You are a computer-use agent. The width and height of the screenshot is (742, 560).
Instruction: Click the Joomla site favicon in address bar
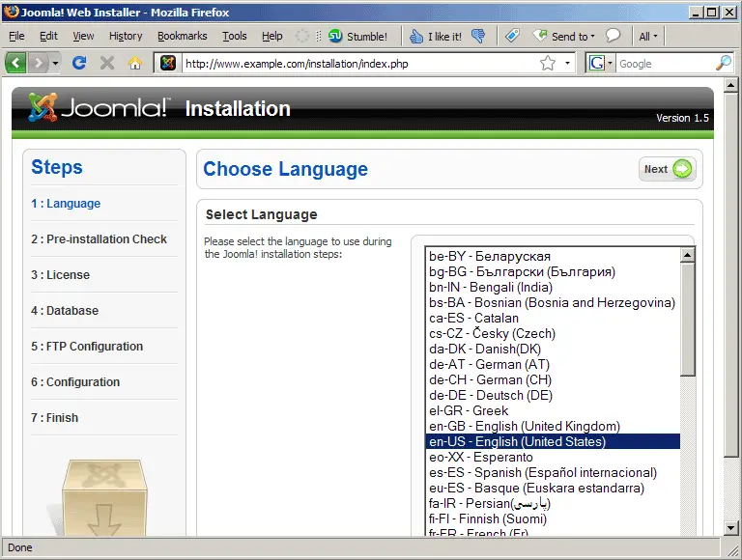tap(167, 63)
